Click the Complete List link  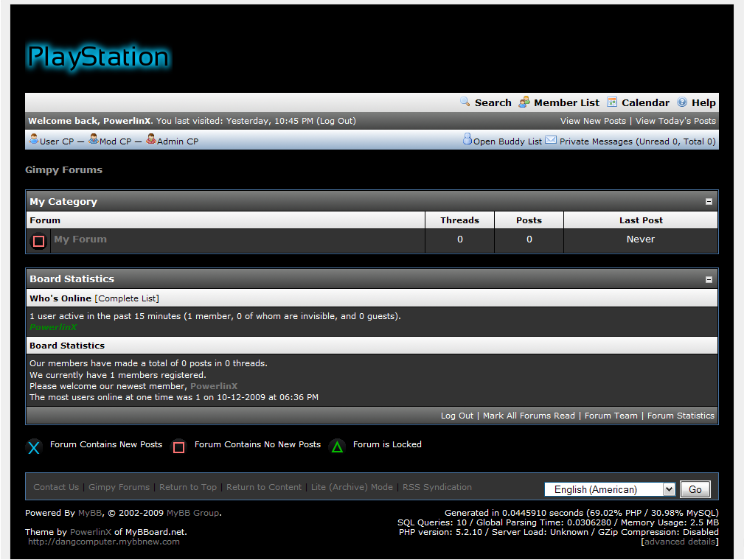[x=127, y=298]
